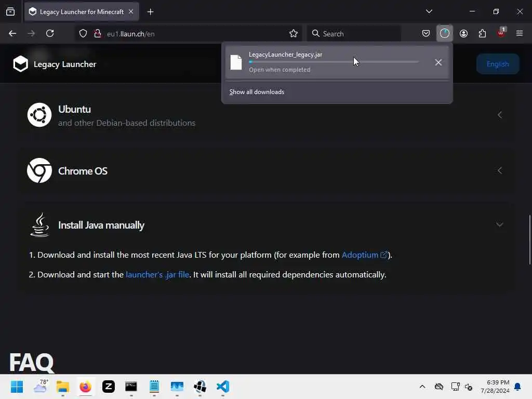532x399 pixels.
Task: Toggle the downloads panel button
Action: point(445,34)
